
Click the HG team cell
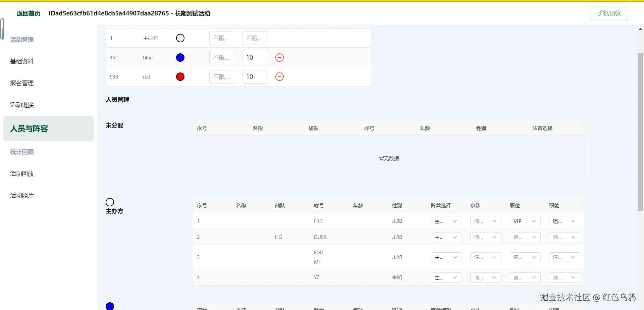[278, 237]
